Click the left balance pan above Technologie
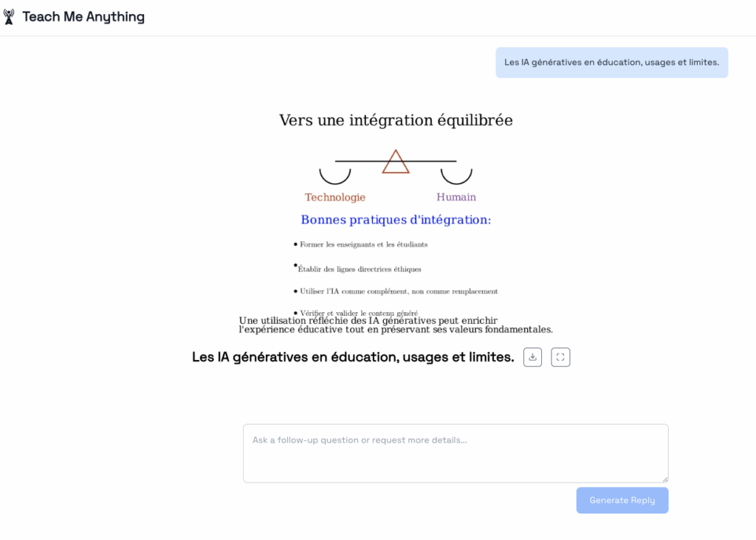Image resolution: width=756 pixels, height=540 pixels. pyautogui.click(x=334, y=176)
